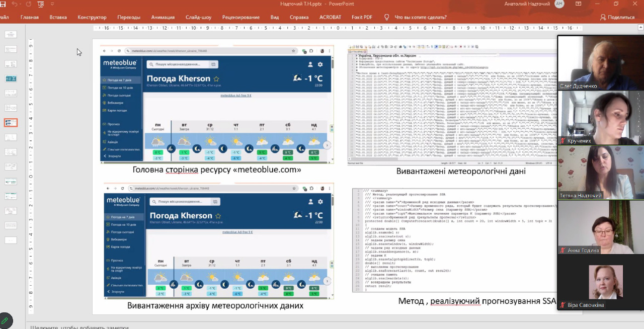
Task: Click the lightbulb Tell Me icon
Action: pos(386,17)
